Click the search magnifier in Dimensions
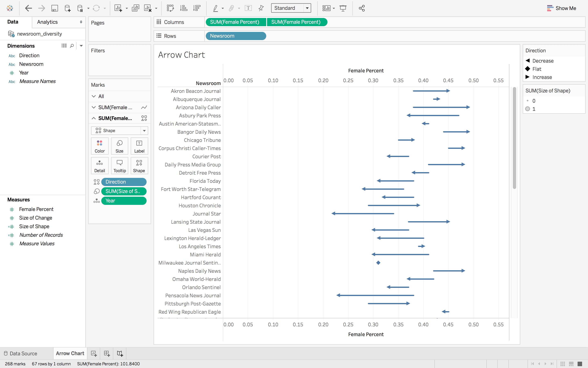This screenshot has width=588, height=368. (72, 46)
